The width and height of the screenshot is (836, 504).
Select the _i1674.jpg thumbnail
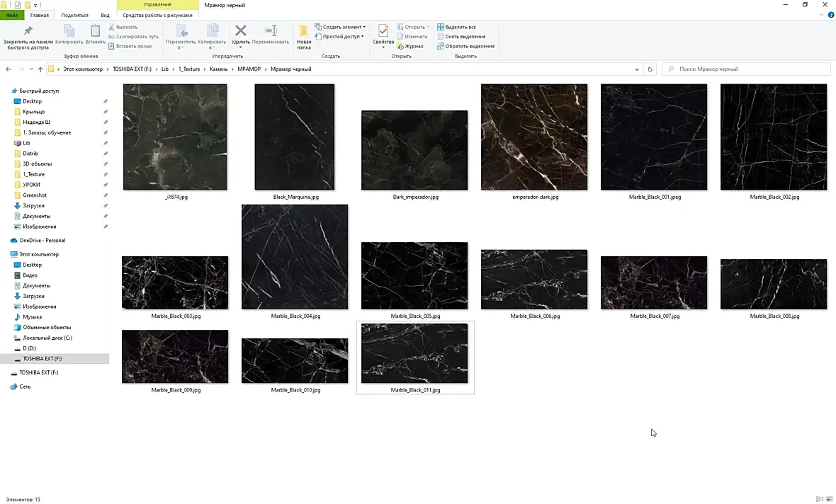click(x=175, y=137)
